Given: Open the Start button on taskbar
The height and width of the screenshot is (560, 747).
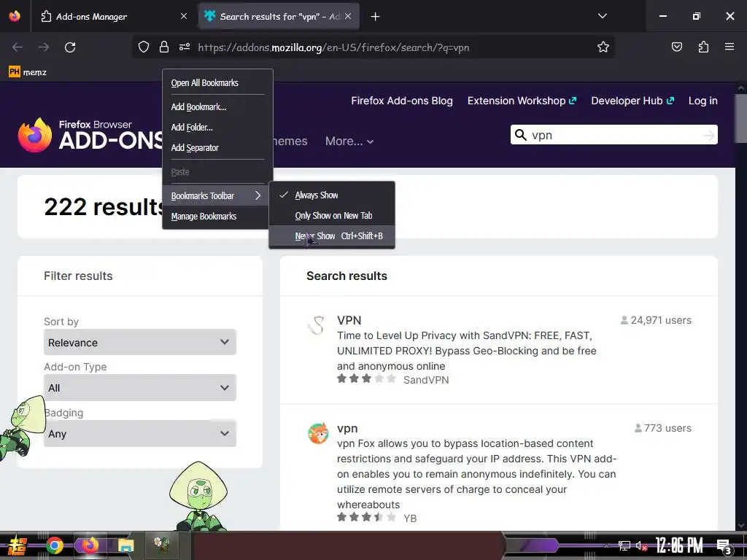Looking at the screenshot, I should (17, 545).
